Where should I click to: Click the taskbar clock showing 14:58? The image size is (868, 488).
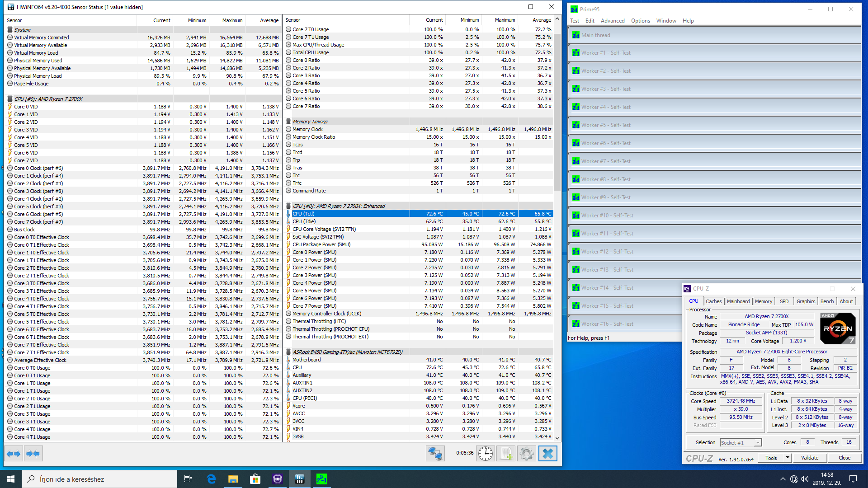(827, 479)
